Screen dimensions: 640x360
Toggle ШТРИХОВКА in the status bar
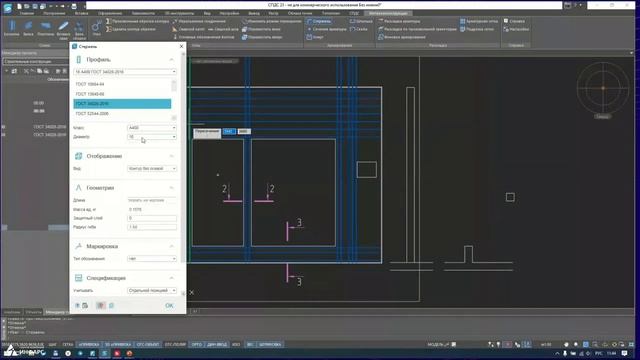pyautogui.click(x=270, y=344)
